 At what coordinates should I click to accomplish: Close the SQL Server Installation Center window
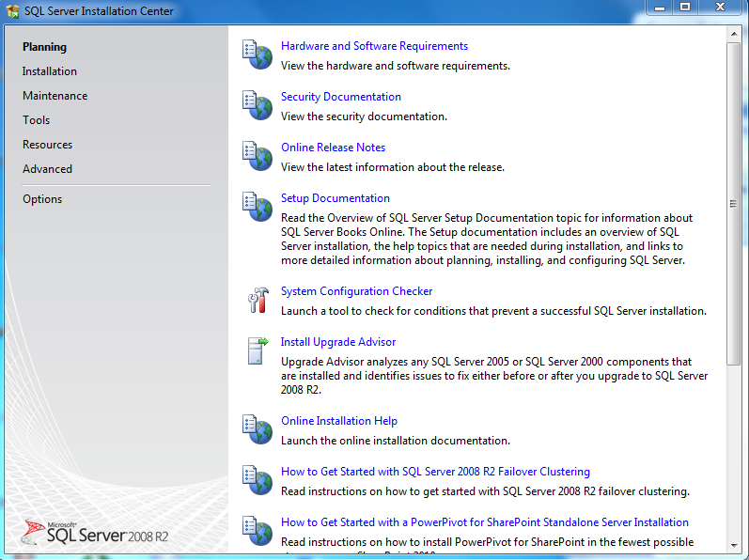[721, 8]
